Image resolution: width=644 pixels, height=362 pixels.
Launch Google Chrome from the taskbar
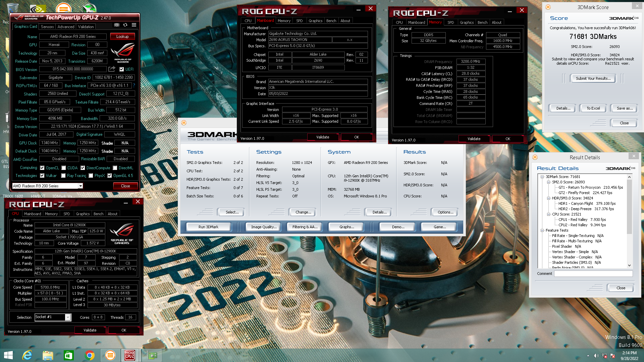point(90,355)
